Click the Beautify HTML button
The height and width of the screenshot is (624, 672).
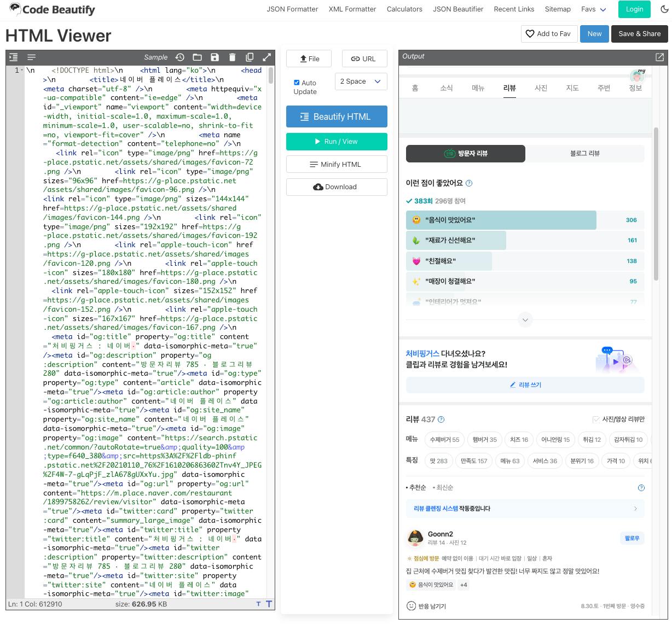(x=337, y=116)
